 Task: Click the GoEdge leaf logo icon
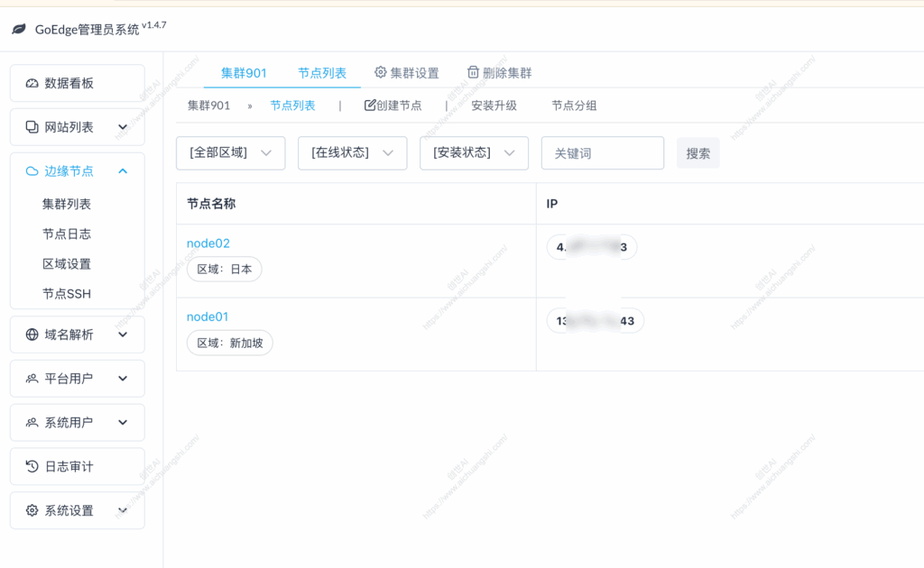tap(18, 28)
